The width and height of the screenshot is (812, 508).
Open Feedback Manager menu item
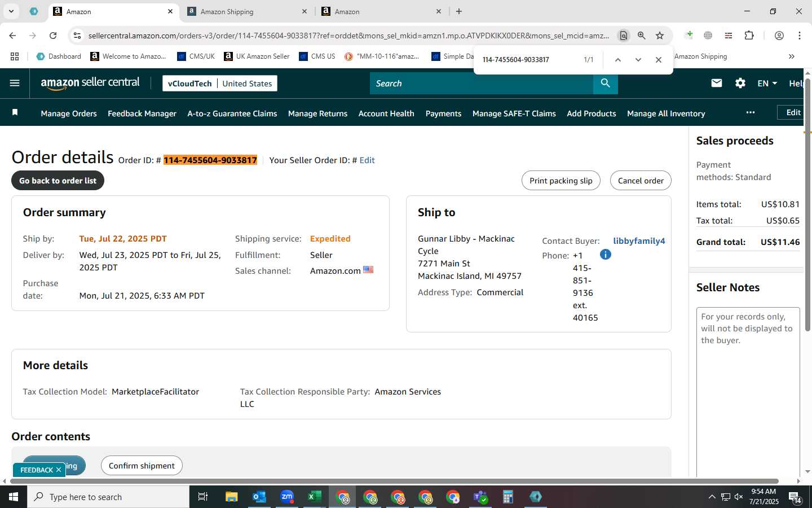(x=142, y=113)
